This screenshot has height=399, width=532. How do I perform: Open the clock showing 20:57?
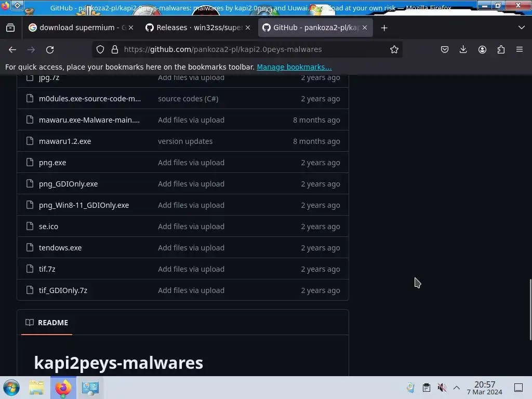[x=485, y=388]
